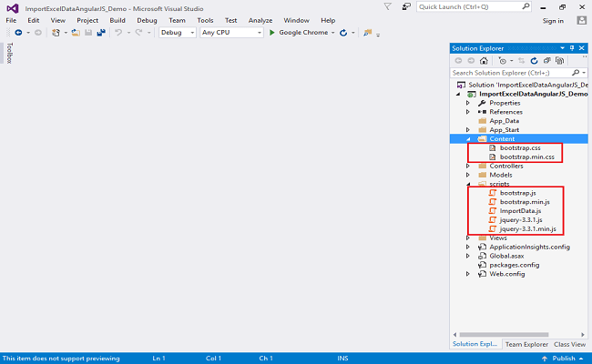
Task: Switch to the Class View tab
Action: click(x=569, y=344)
